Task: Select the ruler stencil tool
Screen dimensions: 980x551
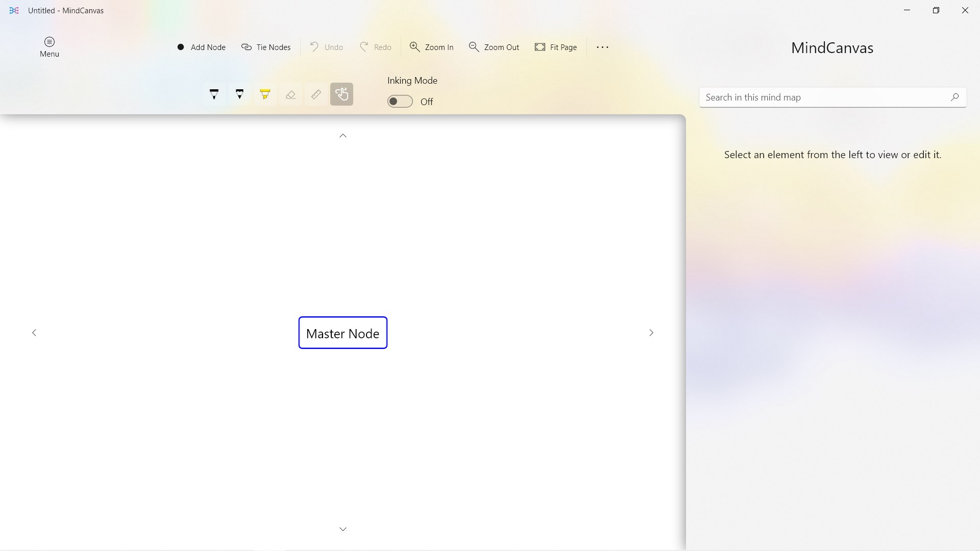Action: pos(316,94)
